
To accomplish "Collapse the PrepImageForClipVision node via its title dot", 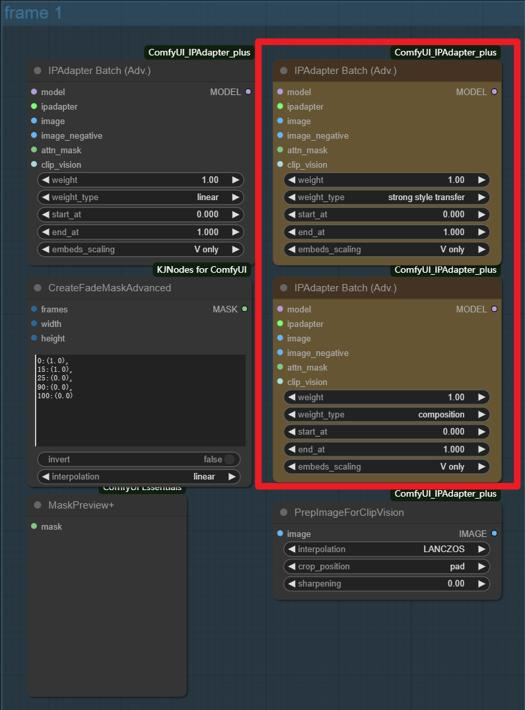I will (284, 512).
